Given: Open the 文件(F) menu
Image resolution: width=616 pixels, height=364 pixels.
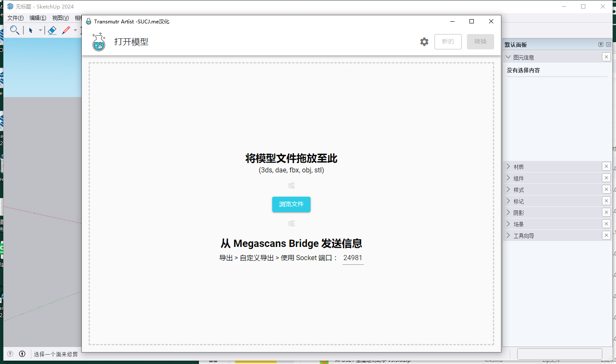Looking at the screenshot, I should [x=16, y=18].
